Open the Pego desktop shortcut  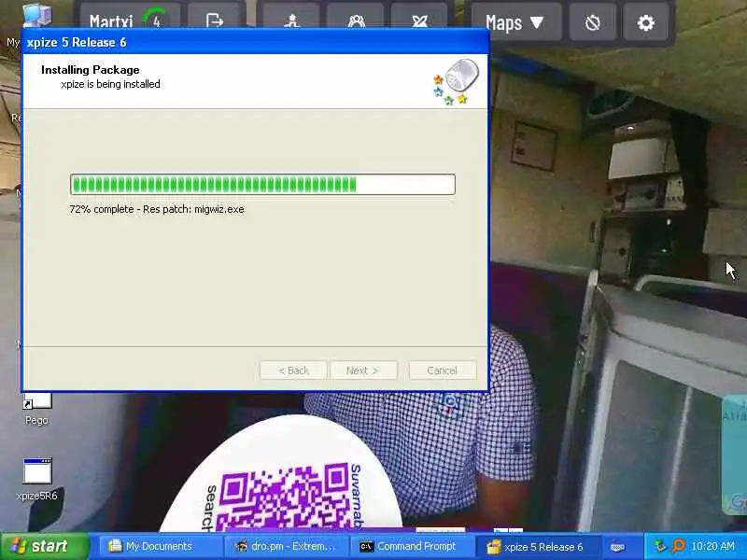pos(36,409)
